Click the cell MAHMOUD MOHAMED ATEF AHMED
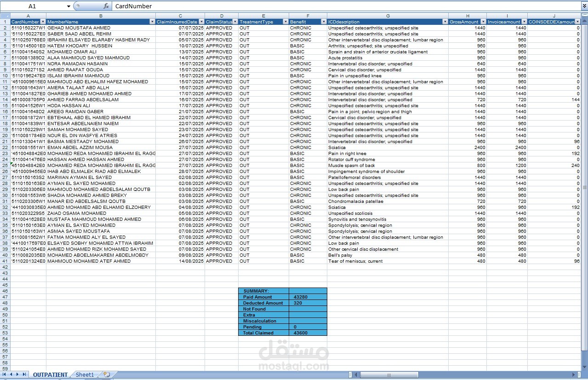 click(101, 261)
